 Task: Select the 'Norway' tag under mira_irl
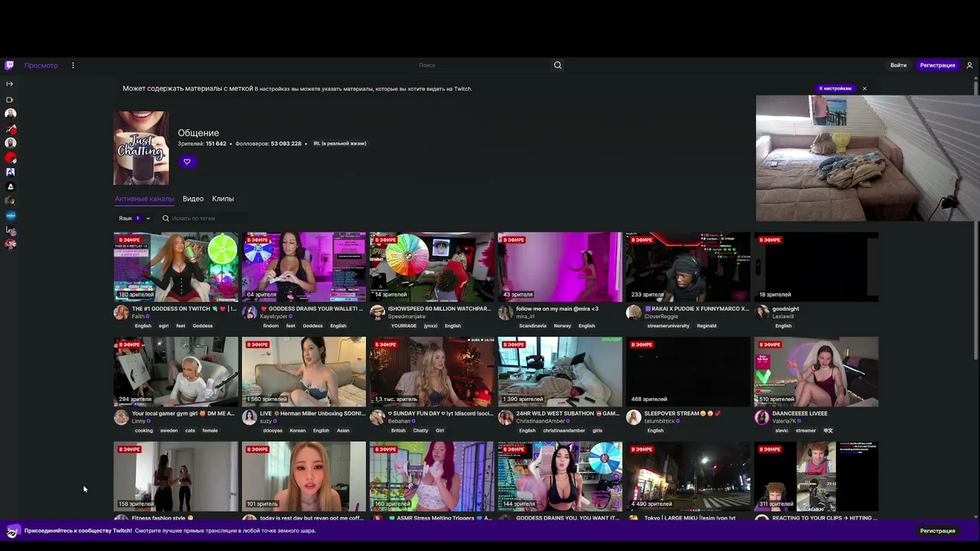click(563, 326)
